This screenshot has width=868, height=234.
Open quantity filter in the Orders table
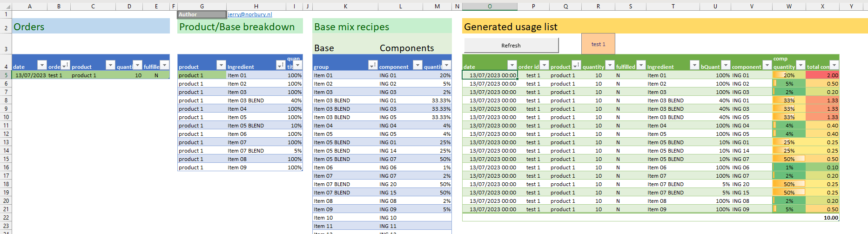point(137,65)
